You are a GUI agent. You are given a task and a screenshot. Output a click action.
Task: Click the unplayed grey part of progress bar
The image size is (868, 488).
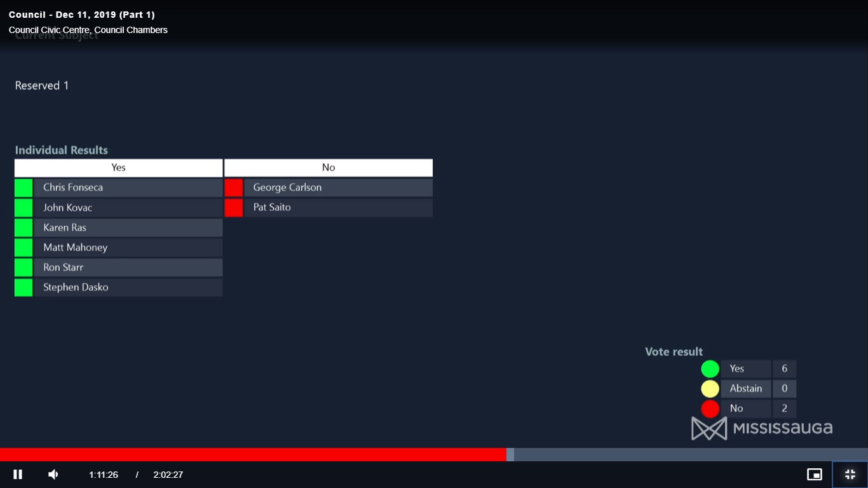point(691,454)
